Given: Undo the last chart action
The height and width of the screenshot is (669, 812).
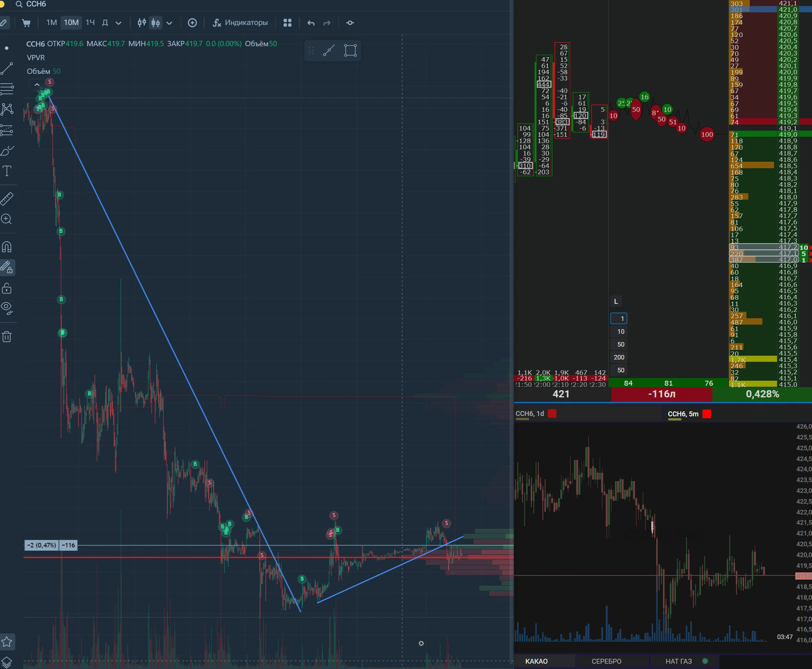Looking at the screenshot, I should (311, 23).
